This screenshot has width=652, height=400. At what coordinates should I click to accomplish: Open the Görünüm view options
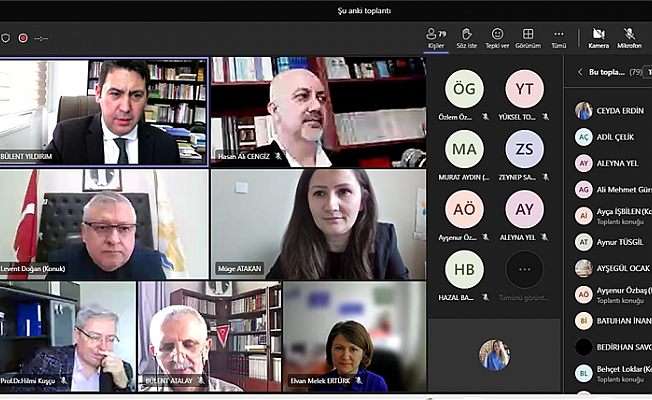click(528, 37)
